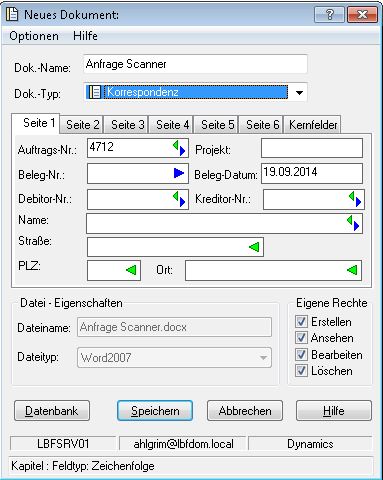Click the blue arrow in Auftrags-Nr. field
This screenshot has height=480, width=383.
coord(182,151)
